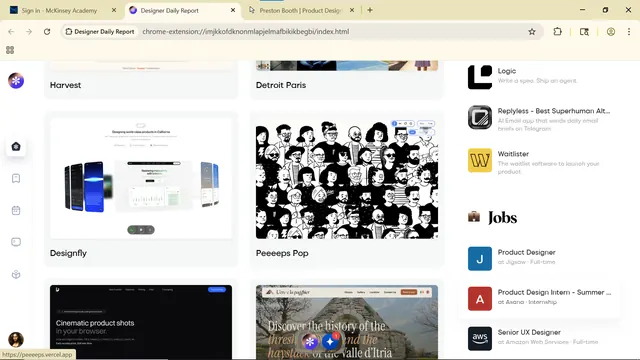Close the Preston Booth tab
The width and height of the screenshot is (640, 360).
coord(352,10)
